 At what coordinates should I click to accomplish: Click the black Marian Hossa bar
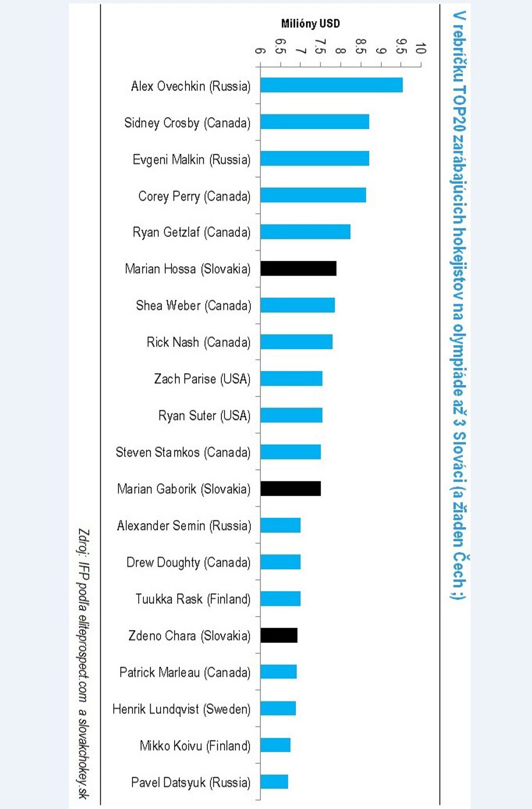coord(298,268)
